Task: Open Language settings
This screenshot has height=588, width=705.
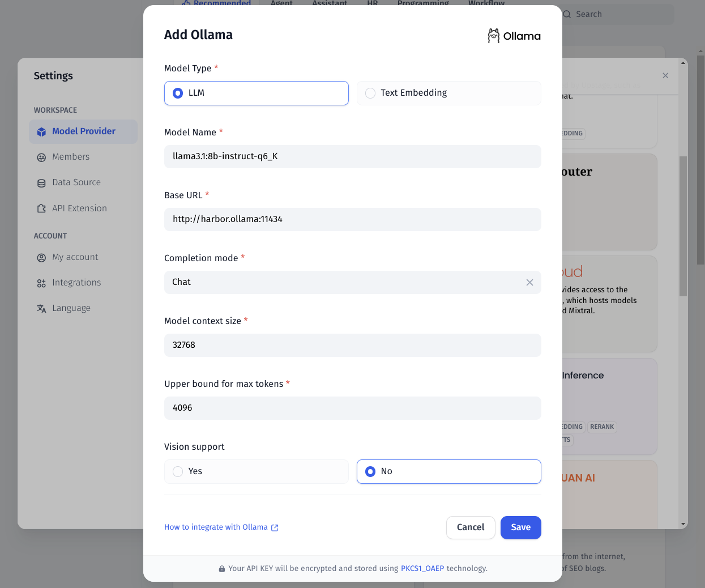Action: click(x=83, y=308)
